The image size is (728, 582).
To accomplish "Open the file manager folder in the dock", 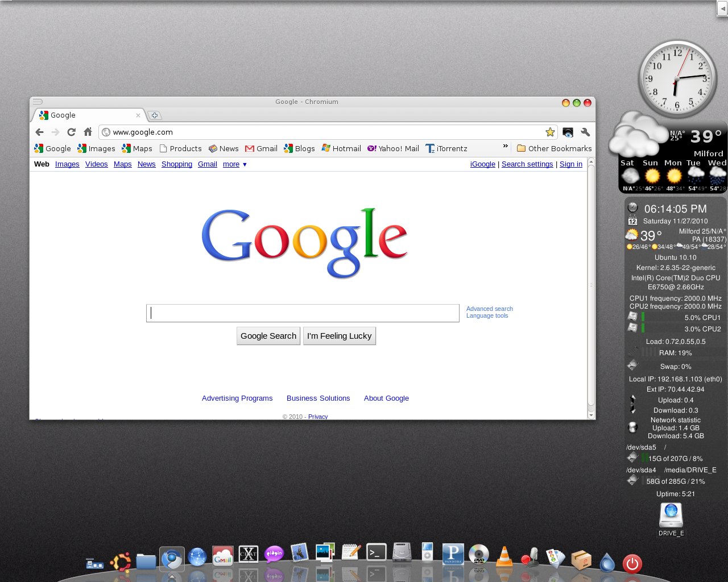I will tap(146, 562).
